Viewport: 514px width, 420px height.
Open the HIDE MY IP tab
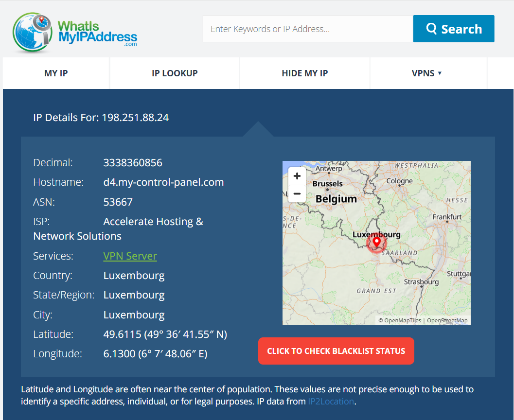click(305, 73)
